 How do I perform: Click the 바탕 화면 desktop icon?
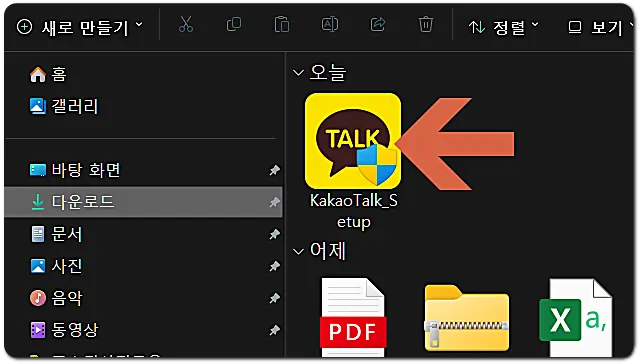(x=38, y=170)
